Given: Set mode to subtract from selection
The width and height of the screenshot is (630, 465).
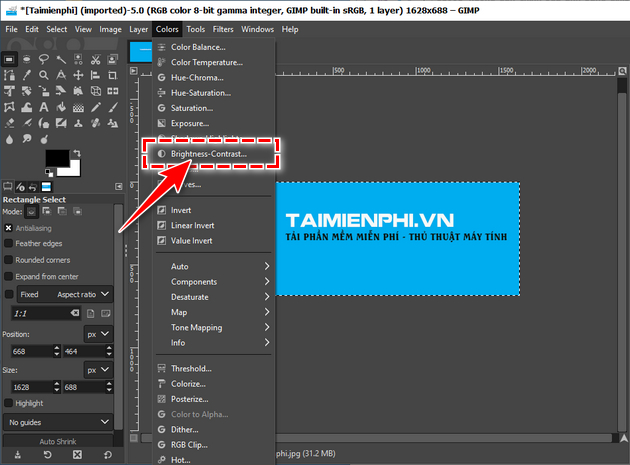Looking at the screenshot, I should coord(62,211).
